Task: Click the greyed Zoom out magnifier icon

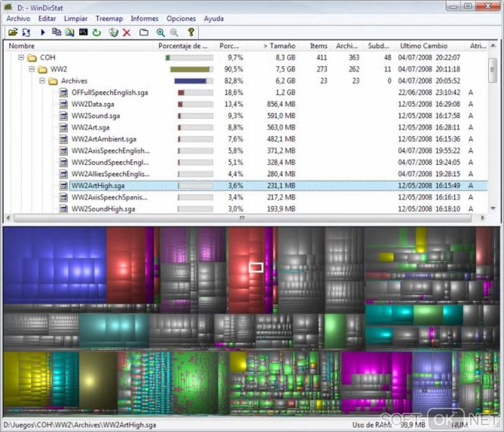Action: point(174,32)
